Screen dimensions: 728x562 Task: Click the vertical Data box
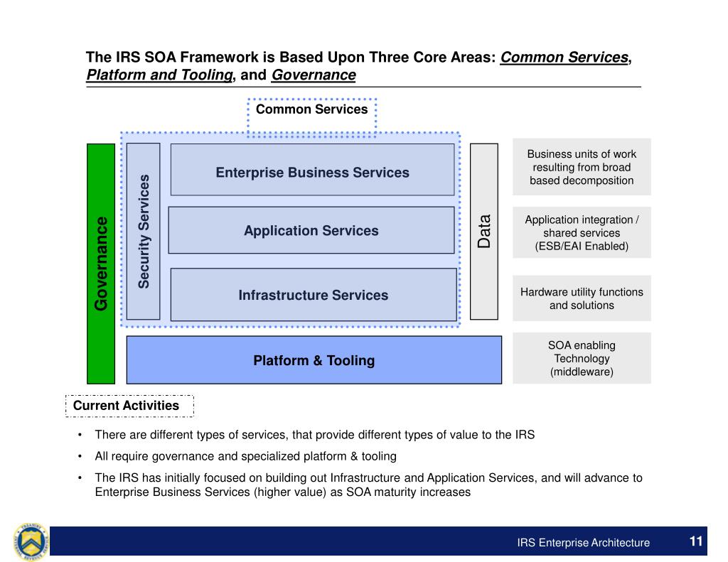point(483,231)
